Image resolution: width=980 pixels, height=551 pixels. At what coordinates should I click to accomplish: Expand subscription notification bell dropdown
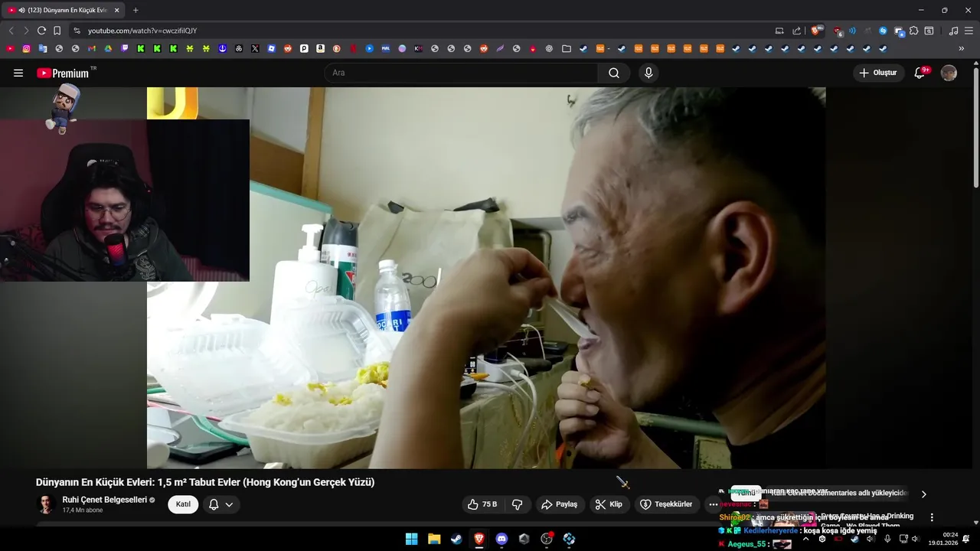click(x=220, y=504)
